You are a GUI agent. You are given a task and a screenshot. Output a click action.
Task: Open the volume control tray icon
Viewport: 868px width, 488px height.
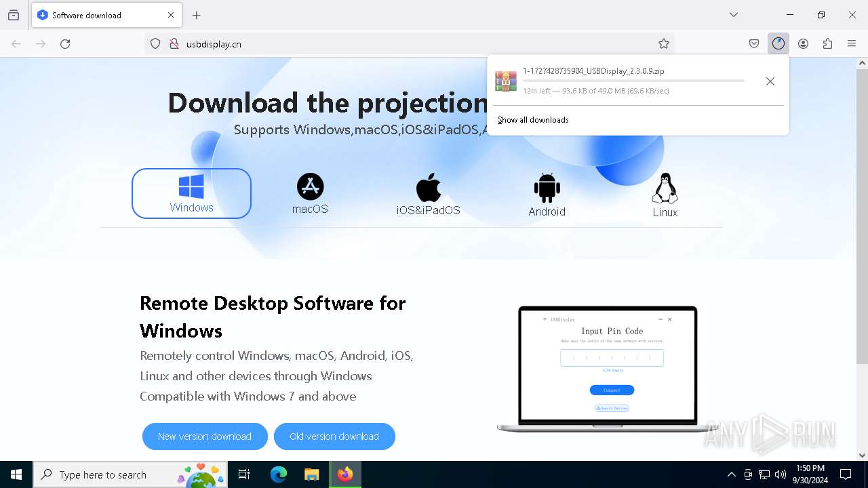point(781,474)
